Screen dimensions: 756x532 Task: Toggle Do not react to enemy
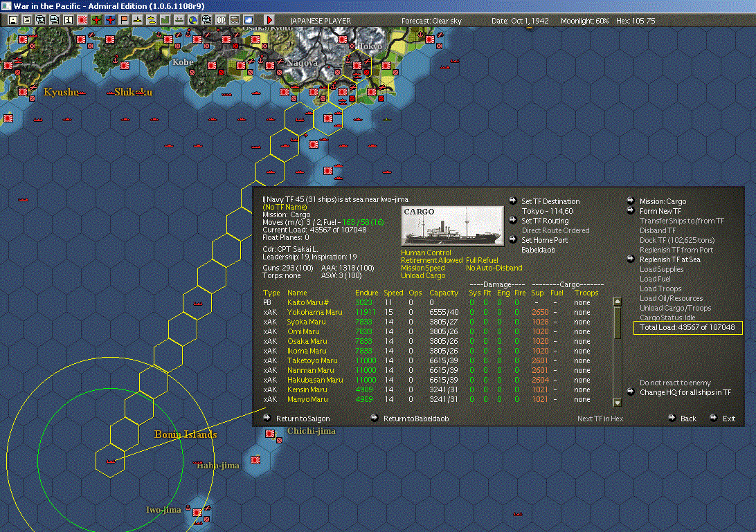click(675, 383)
